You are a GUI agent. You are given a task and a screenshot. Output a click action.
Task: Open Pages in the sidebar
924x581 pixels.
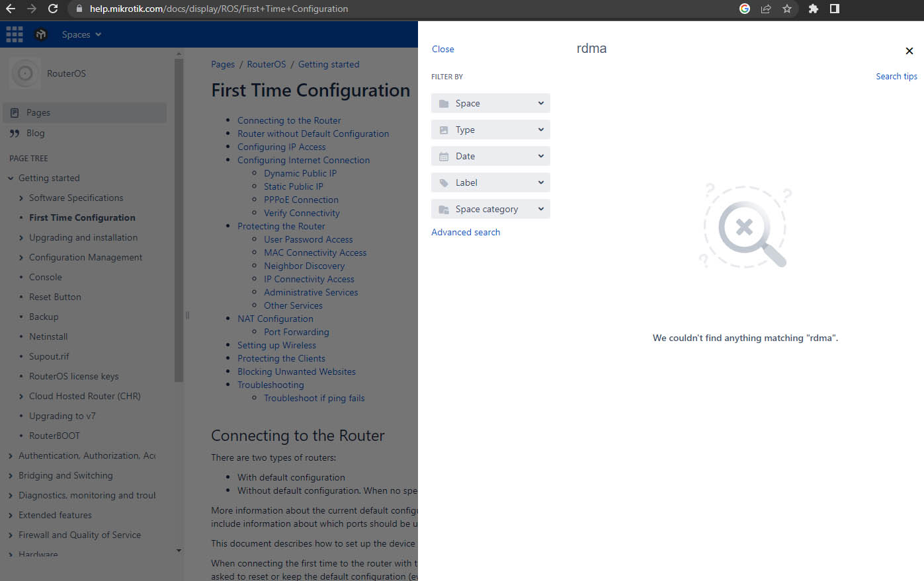(x=85, y=112)
